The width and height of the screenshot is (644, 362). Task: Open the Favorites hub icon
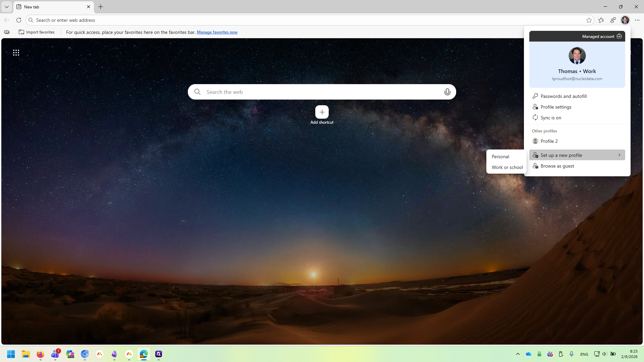(x=601, y=20)
